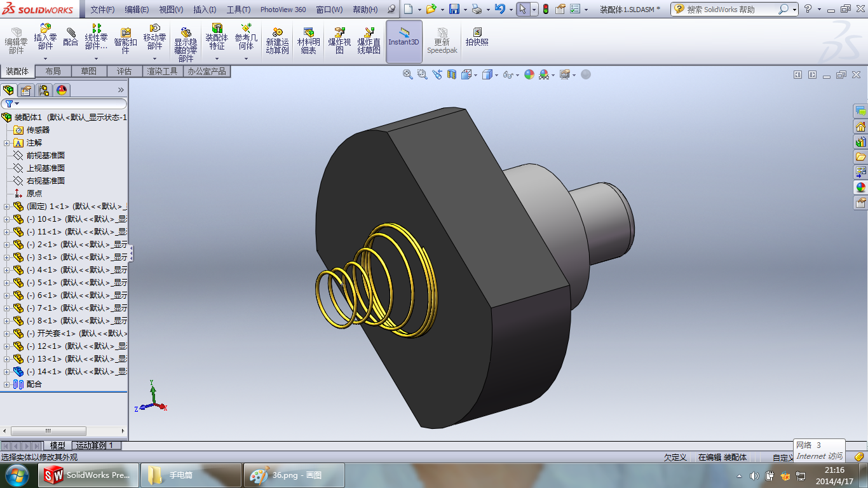Open dropdown under Assembly Features (装配体特征)

click(217, 58)
